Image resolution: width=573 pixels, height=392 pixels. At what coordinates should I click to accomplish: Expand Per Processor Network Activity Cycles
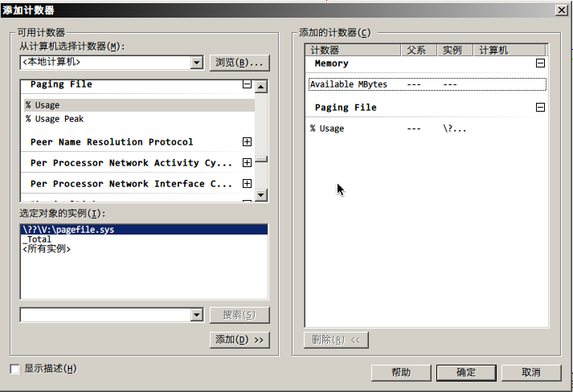247,163
